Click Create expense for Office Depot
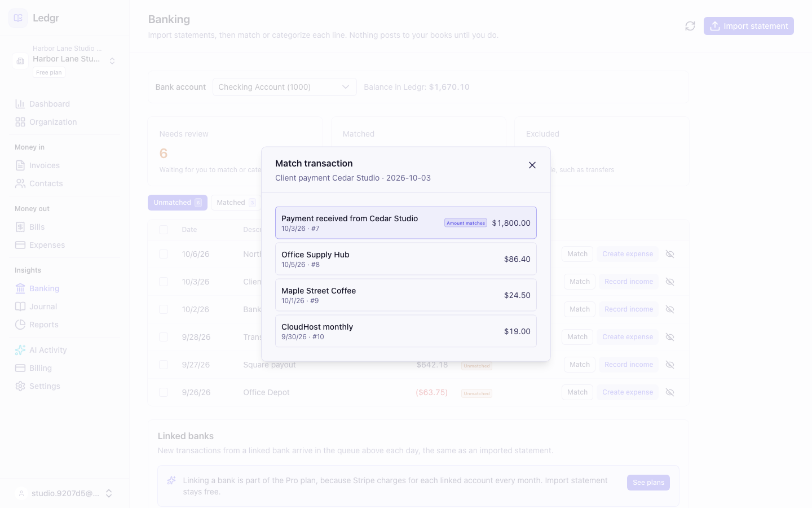Viewport: 812px width, 508px height. point(628,392)
